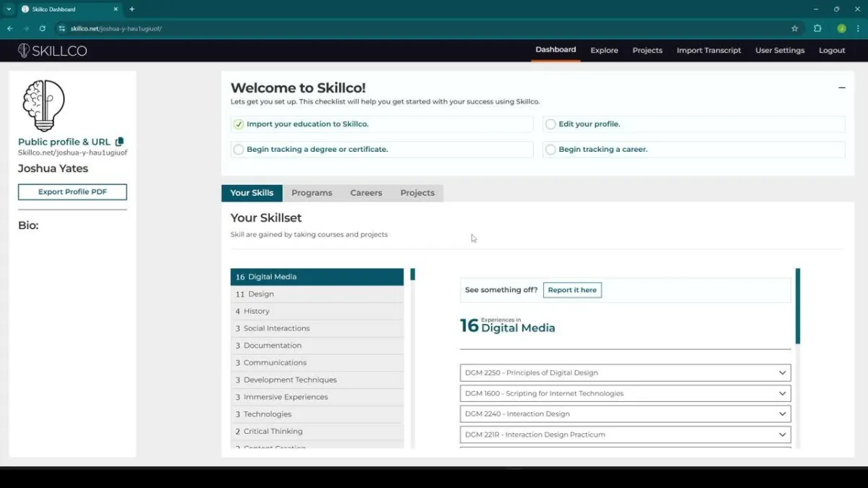This screenshot has width=868, height=488.
Task: Open the browser extensions menu
Action: click(817, 29)
